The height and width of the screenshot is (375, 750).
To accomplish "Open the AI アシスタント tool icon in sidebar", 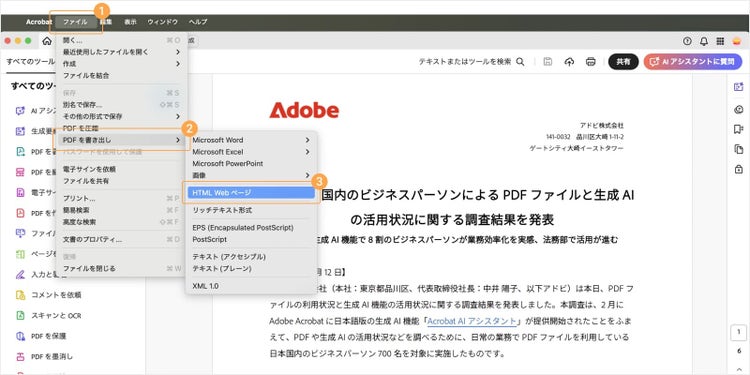I will [x=20, y=110].
